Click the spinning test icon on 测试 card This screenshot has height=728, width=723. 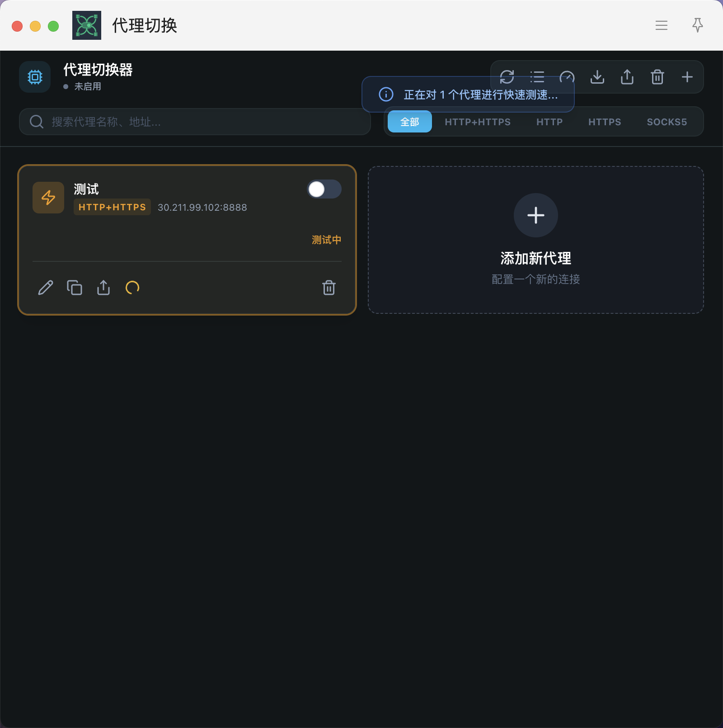click(132, 288)
